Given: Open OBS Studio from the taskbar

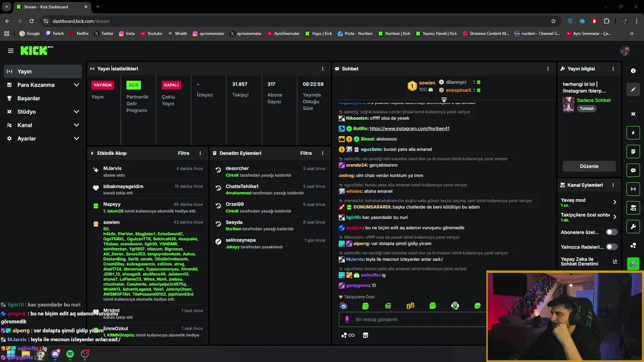Looking at the screenshot, I should click(x=85, y=354).
